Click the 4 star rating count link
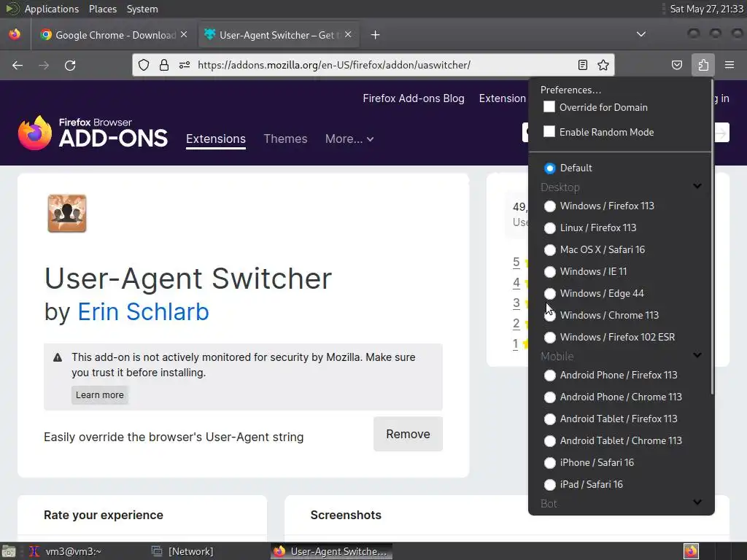 (x=516, y=282)
